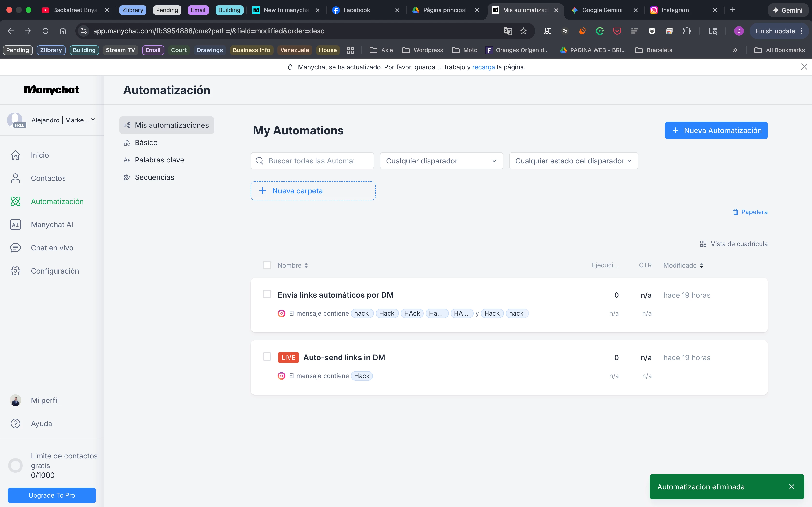Tick checkbox for Envía links automáticos por DM

tap(267, 294)
